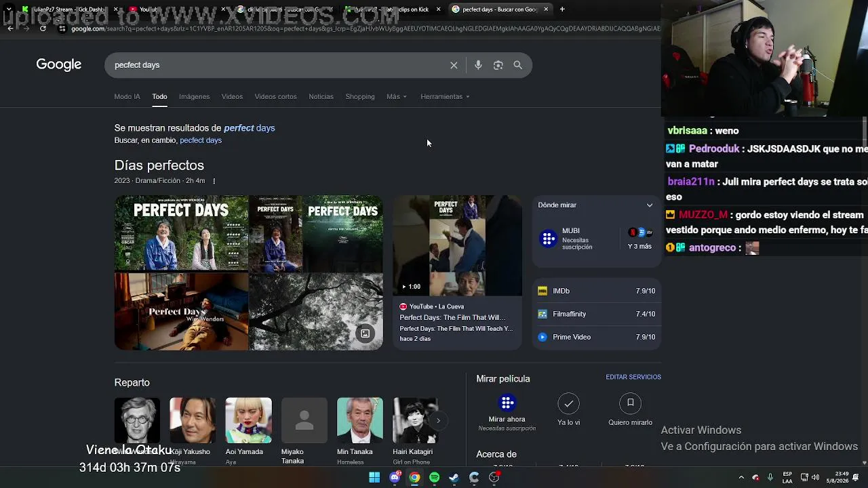The image size is (868, 488).
Task: Open Miyako Tanaka cast placeholder
Action: pyautogui.click(x=304, y=421)
